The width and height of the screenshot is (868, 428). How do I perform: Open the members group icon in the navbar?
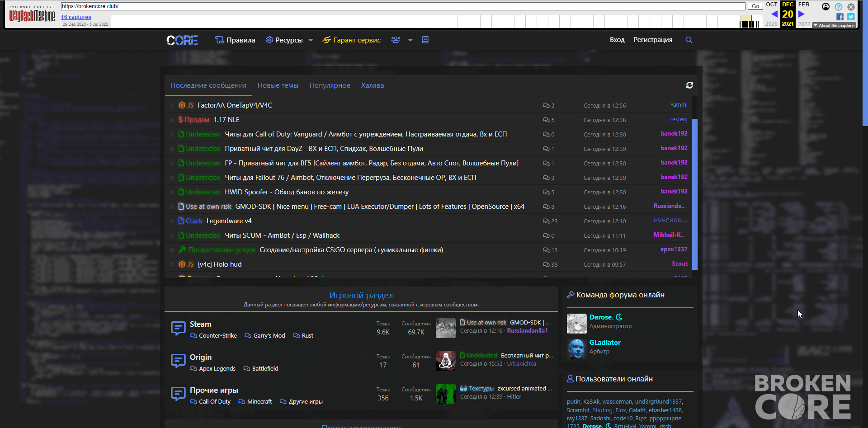[396, 40]
